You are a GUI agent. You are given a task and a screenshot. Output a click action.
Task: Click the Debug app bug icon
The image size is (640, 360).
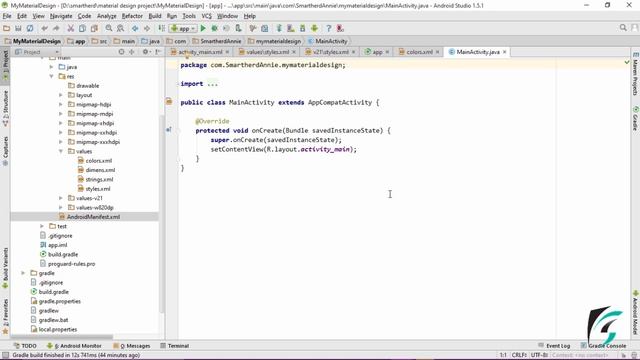pos(214,28)
